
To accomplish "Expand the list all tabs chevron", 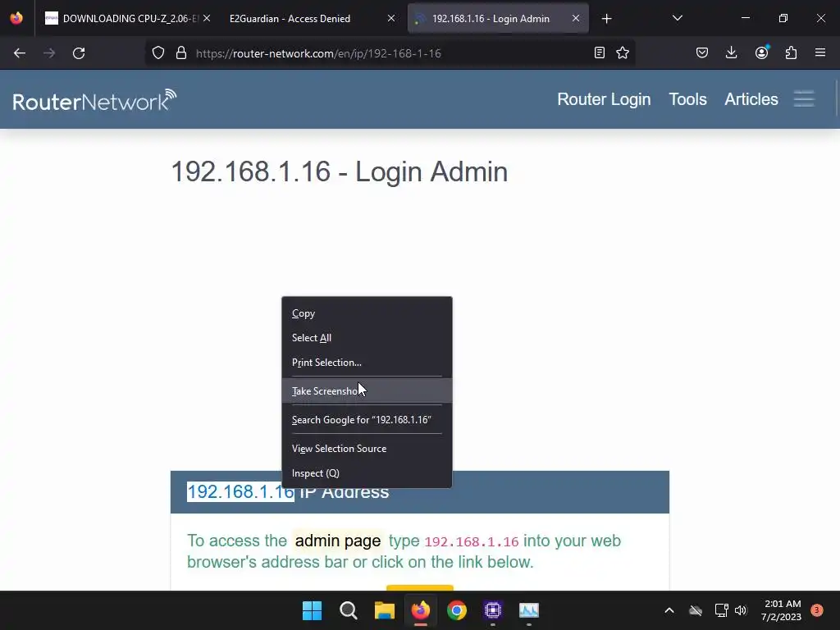I will [x=677, y=18].
